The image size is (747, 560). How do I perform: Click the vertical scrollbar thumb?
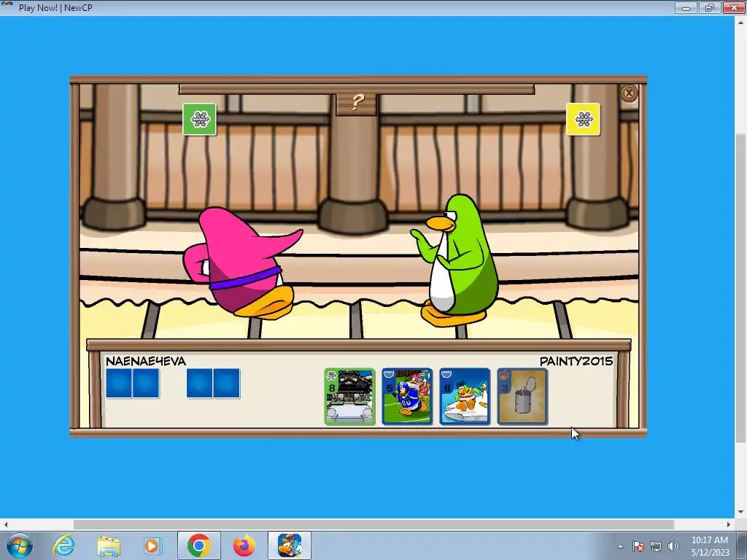[740, 288]
